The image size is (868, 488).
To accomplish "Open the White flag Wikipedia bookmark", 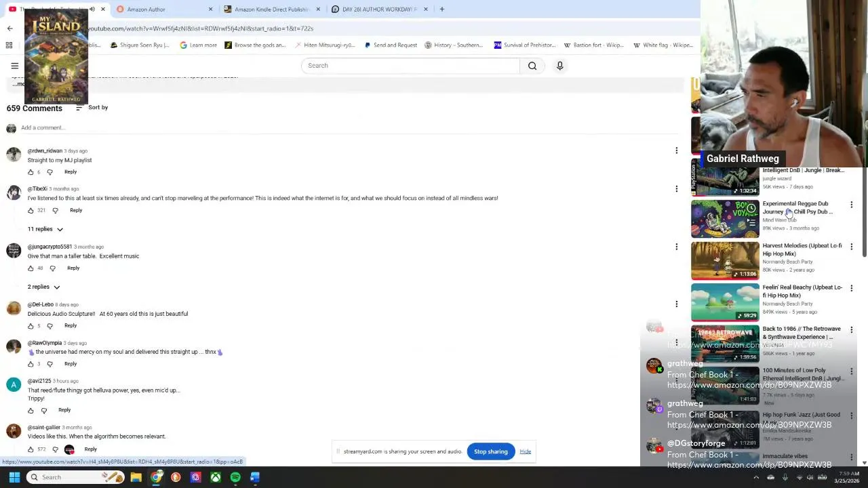I will [663, 45].
